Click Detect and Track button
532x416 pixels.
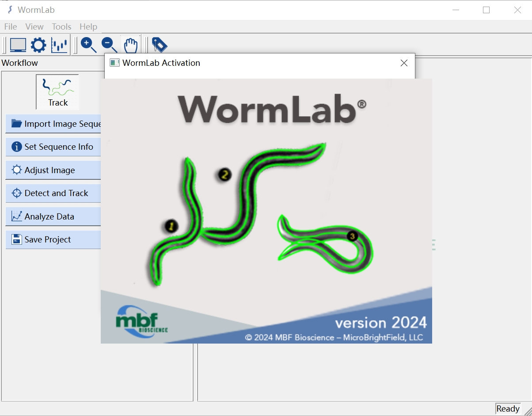click(53, 193)
